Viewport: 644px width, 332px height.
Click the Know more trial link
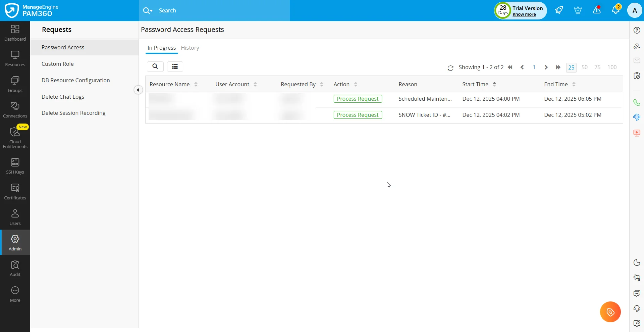point(524,14)
